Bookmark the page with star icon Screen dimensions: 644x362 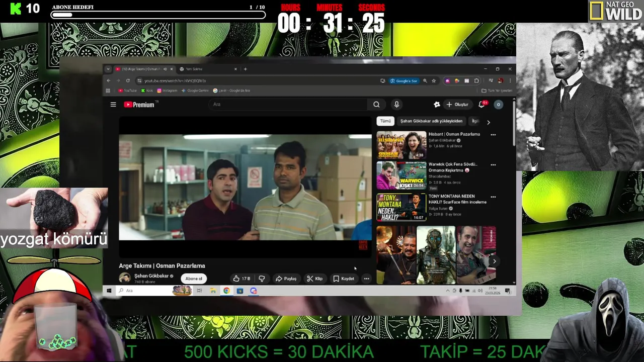coord(434,80)
